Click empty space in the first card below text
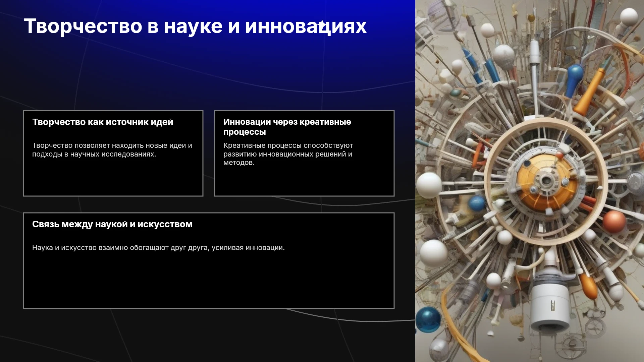 point(113,178)
